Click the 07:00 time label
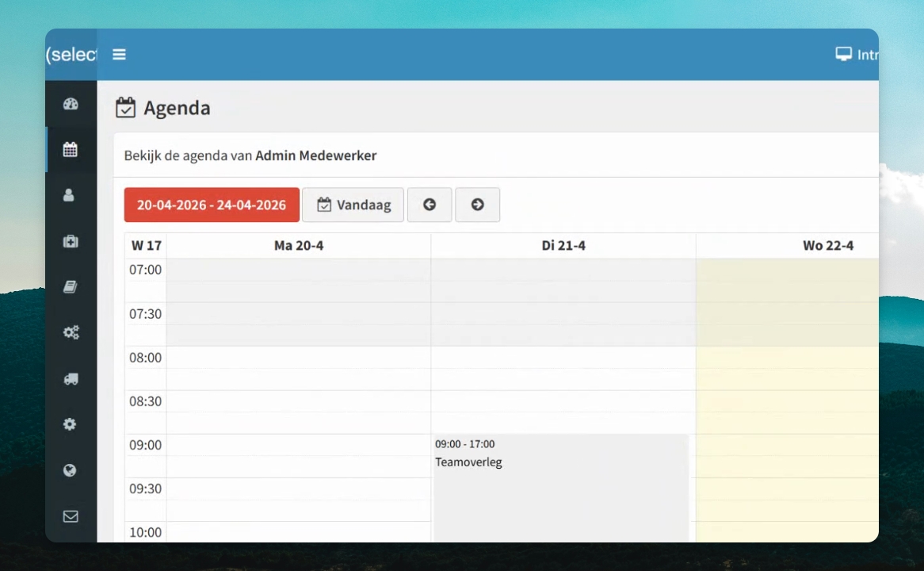The height and width of the screenshot is (571, 924). tap(146, 270)
